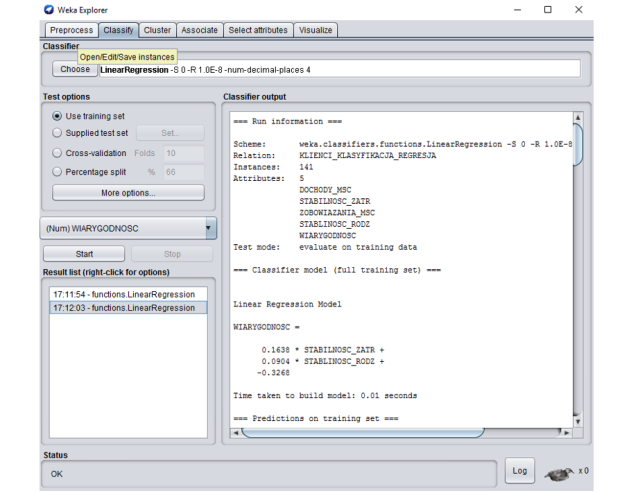Image resolution: width=620 pixels, height=500 pixels.
Task: Click the OK status message
Action: pyautogui.click(x=57, y=474)
